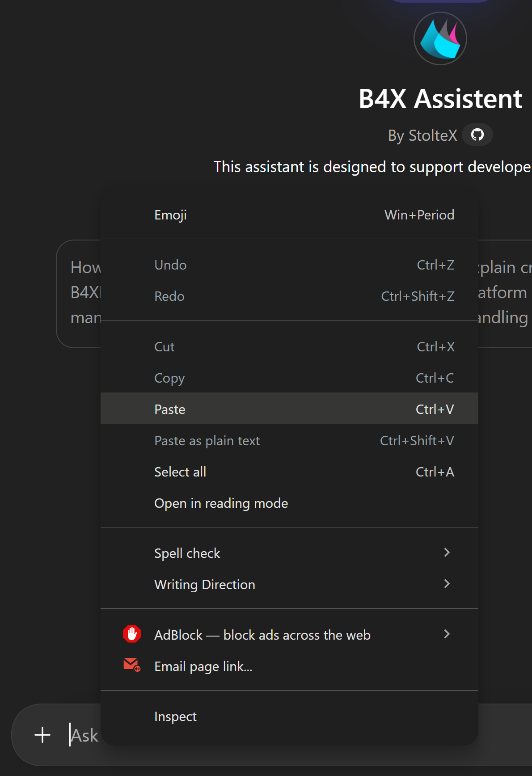Image resolution: width=532 pixels, height=776 pixels.
Task: Open AdBlock — block ads across the web
Action: [x=262, y=635]
